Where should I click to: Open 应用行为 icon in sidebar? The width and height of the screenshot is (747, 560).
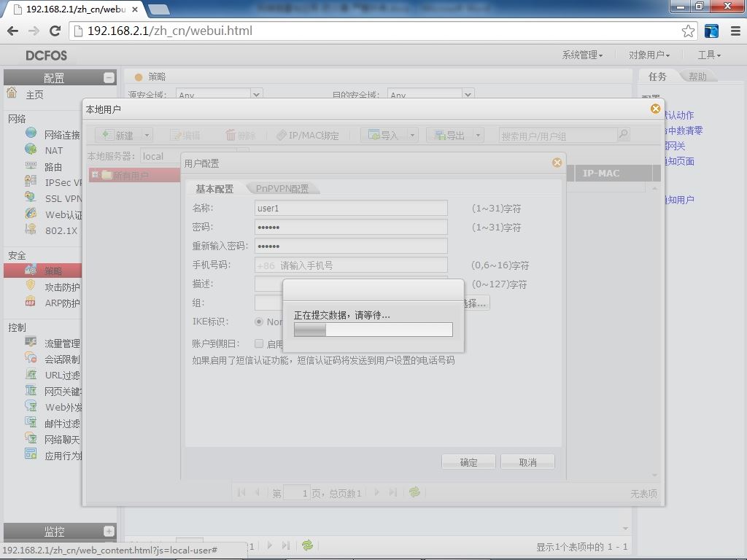coord(31,454)
